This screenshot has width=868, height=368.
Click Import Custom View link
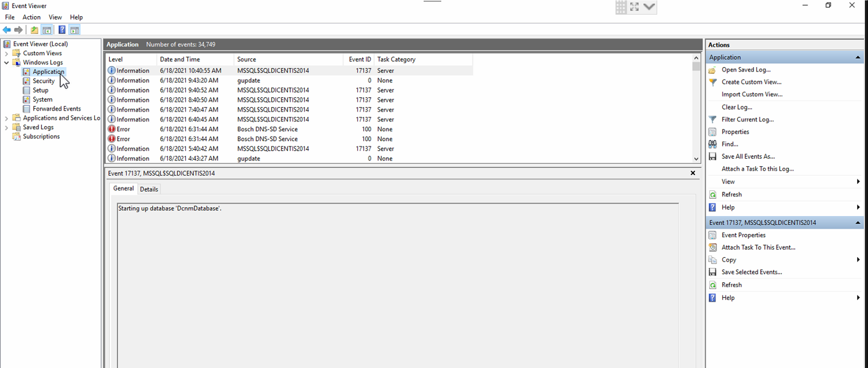pyautogui.click(x=752, y=94)
